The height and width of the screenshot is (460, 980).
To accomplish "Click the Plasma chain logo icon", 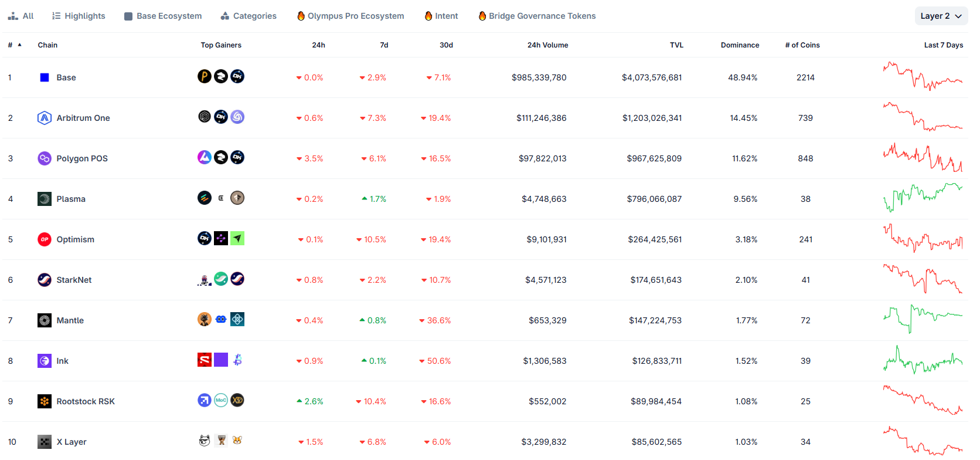I will pyautogui.click(x=45, y=199).
